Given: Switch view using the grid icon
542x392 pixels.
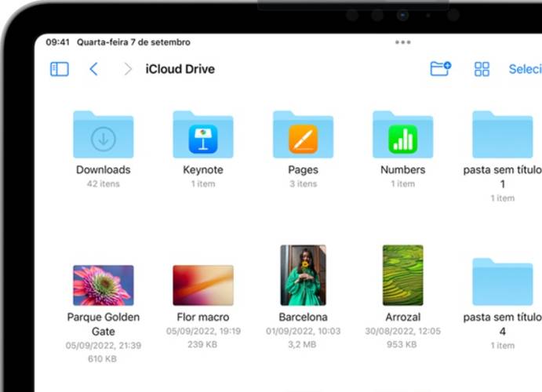Looking at the screenshot, I should click(x=482, y=69).
